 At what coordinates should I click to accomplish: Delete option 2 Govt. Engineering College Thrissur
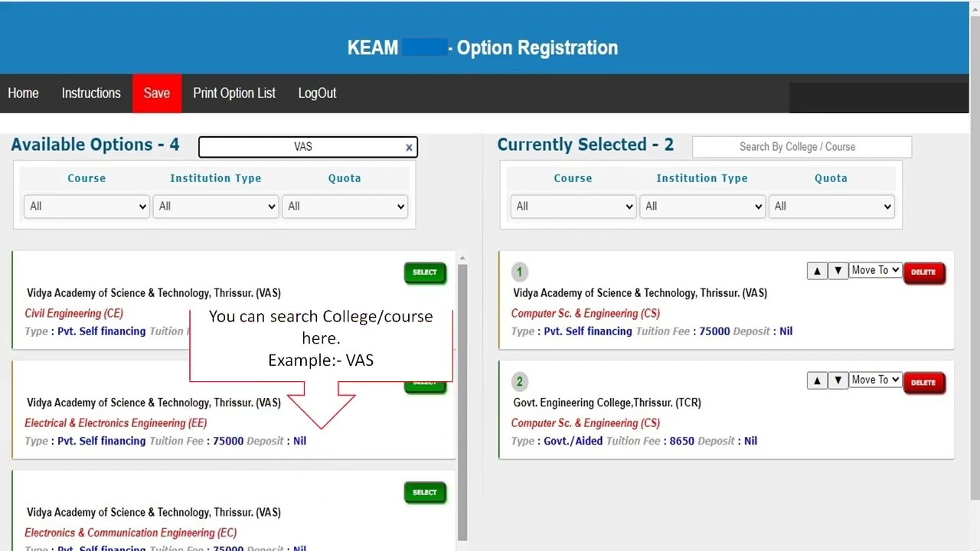[x=923, y=383]
